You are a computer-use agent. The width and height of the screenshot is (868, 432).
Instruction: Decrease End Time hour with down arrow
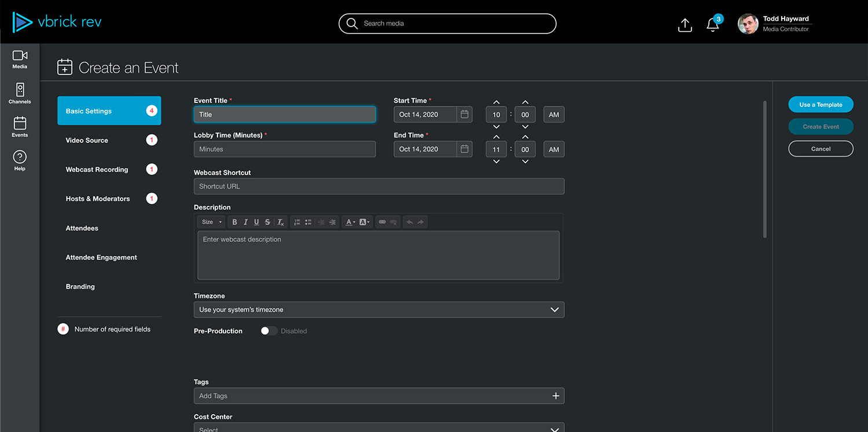[x=496, y=161]
